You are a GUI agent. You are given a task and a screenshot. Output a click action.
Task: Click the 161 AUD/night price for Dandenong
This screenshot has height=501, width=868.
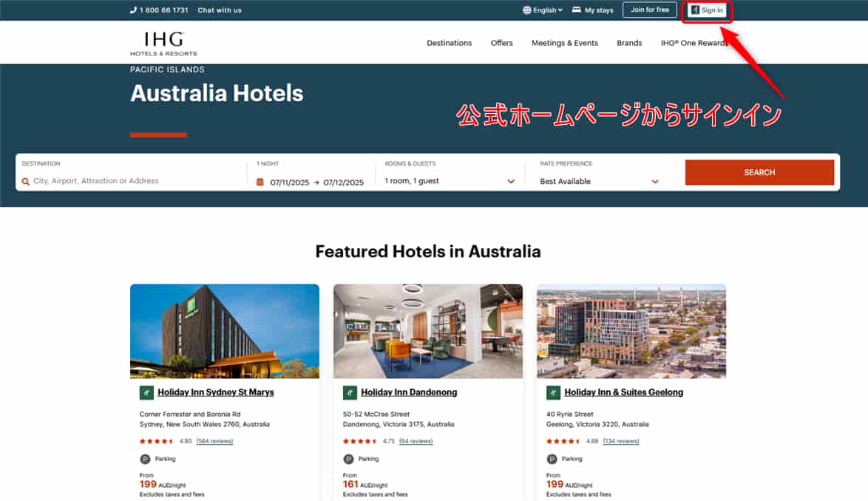pos(365,485)
